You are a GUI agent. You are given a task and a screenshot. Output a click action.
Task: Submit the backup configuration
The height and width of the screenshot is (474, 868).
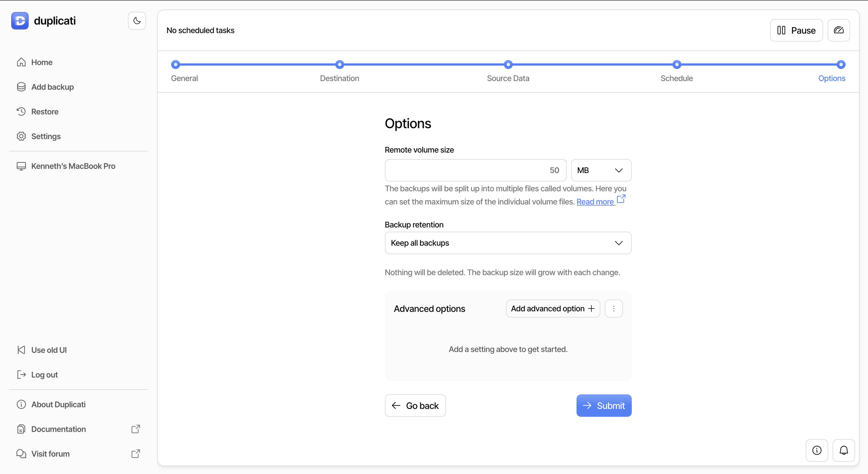pyautogui.click(x=603, y=405)
